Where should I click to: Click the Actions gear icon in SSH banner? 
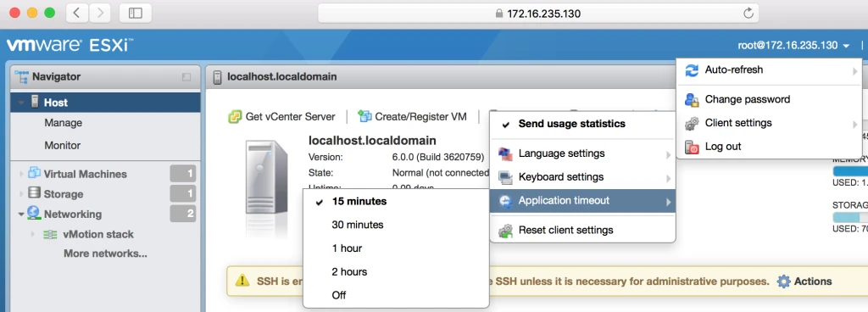pyautogui.click(x=783, y=281)
